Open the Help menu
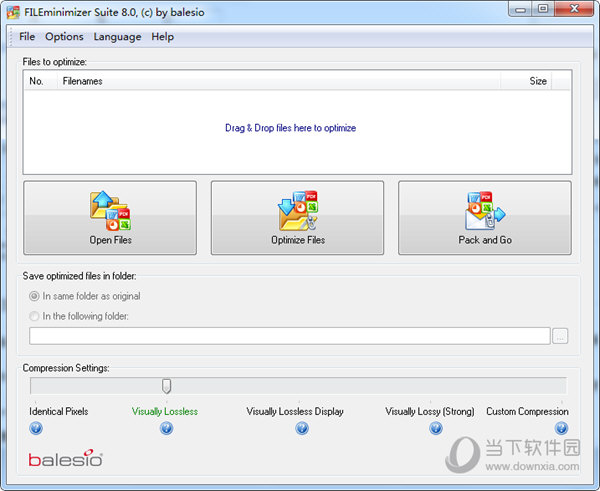This screenshot has width=600, height=491. 163,37
